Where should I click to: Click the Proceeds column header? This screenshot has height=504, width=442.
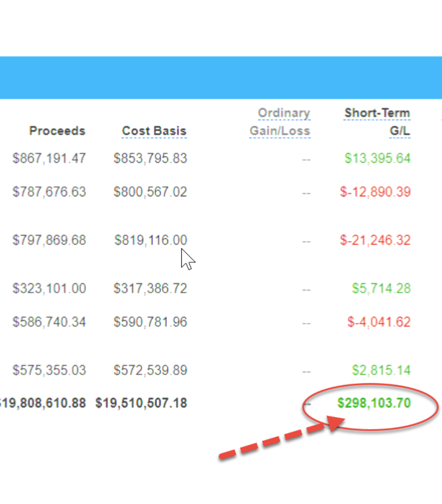pos(57,131)
